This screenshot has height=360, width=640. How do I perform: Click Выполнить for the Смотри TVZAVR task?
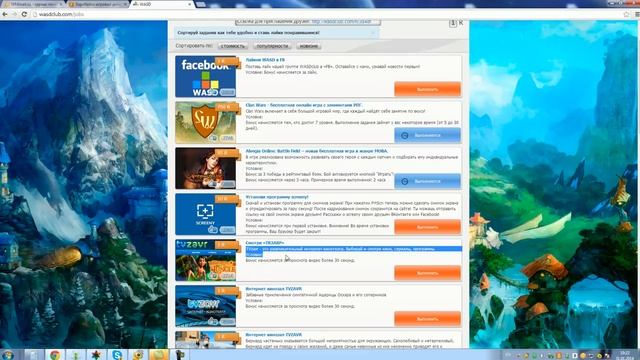click(x=427, y=273)
